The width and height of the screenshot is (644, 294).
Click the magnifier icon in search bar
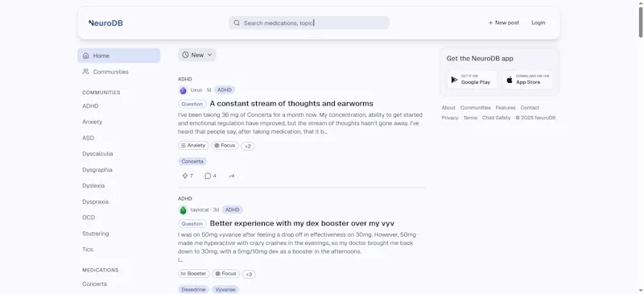click(x=237, y=23)
